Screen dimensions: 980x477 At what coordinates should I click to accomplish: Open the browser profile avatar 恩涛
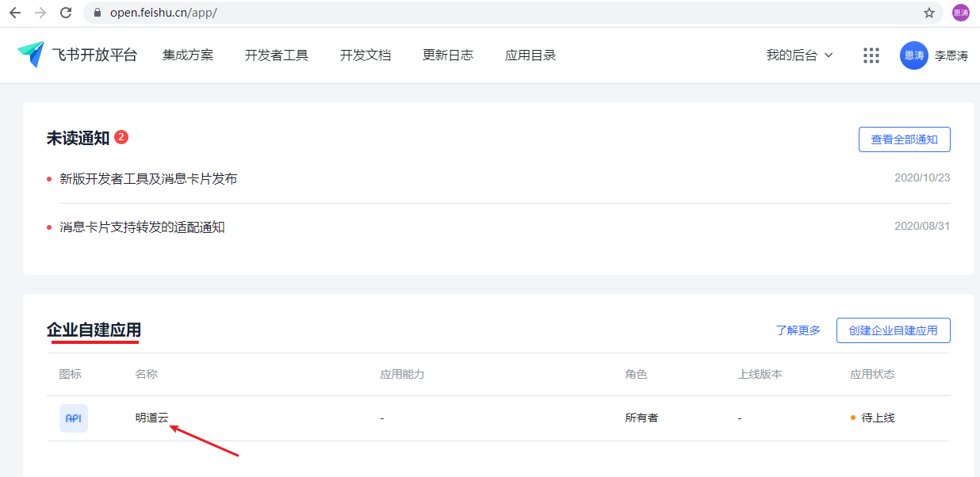click(961, 13)
